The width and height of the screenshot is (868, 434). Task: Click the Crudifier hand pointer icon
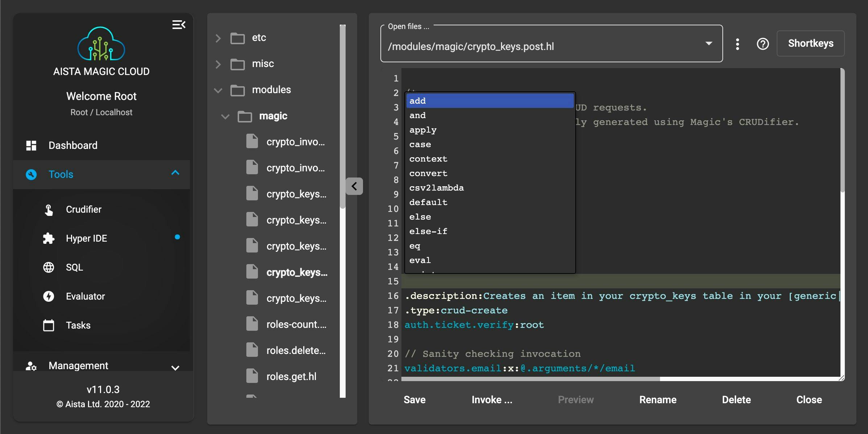pyautogui.click(x=49, y=209)
